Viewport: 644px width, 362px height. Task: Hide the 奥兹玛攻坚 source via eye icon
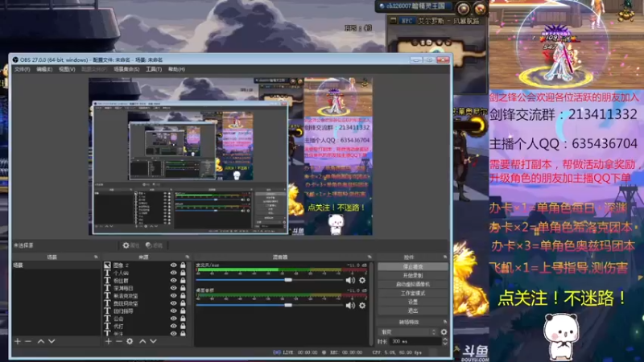(x=173, y=303)
